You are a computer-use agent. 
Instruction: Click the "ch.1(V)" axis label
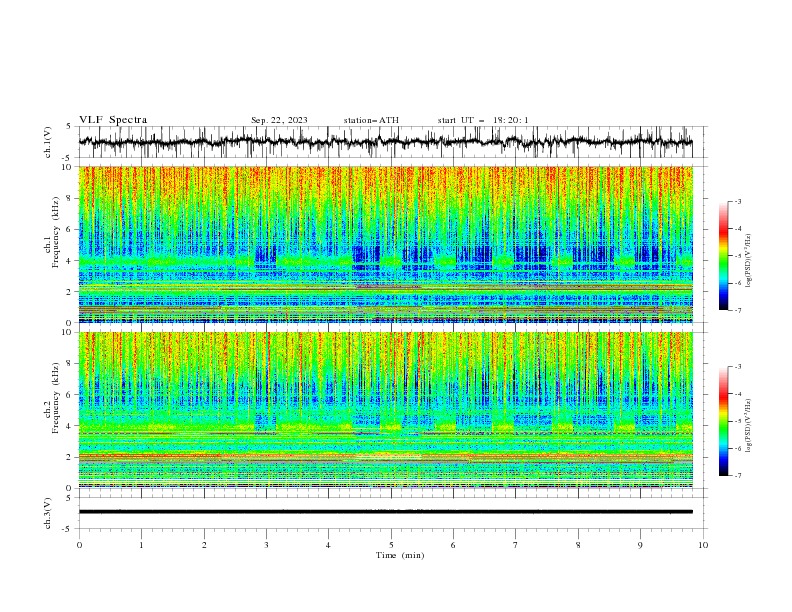[x=48, y=142]
